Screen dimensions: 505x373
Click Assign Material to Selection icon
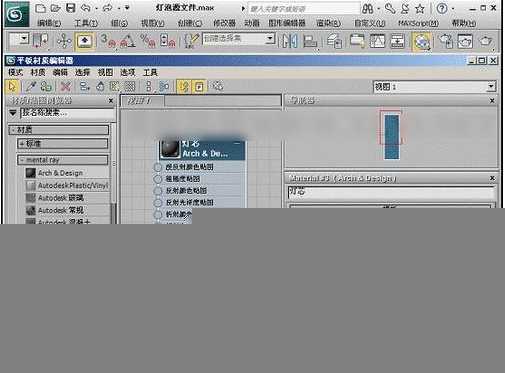coord(46,86)
